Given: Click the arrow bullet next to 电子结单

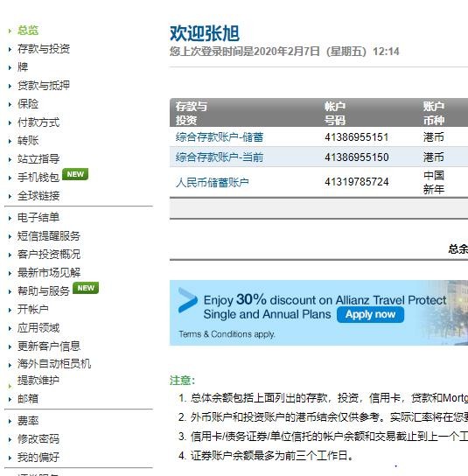Looking at the screenshot, I should [10, 218].
